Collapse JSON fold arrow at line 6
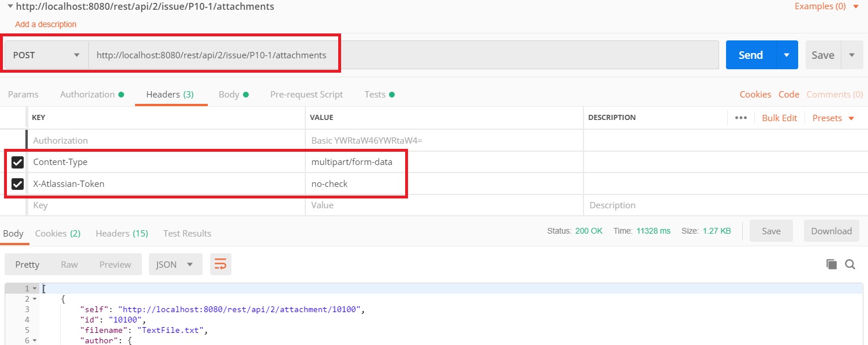 (x=34, y=340)
